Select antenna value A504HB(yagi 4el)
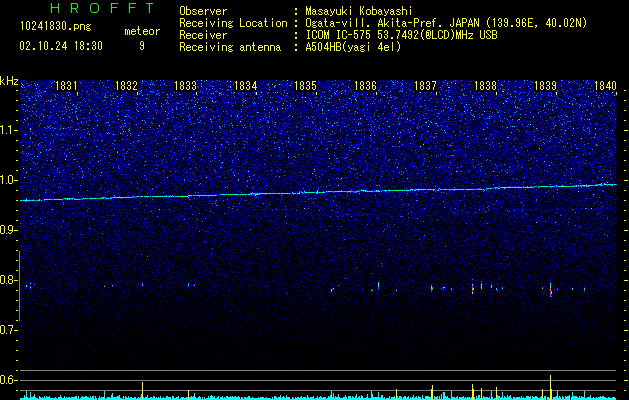 pos(353,47)
